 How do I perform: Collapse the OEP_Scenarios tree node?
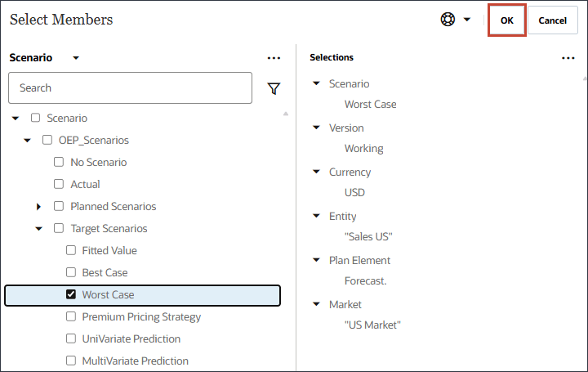point(27,140)
